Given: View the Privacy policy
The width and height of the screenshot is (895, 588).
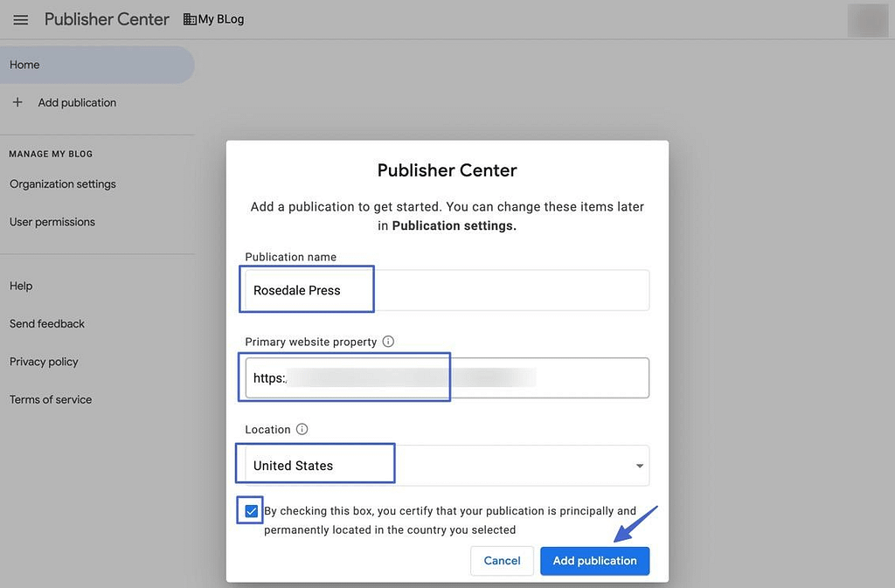Looking at the screenshot, I should click(x=43, y=361).
